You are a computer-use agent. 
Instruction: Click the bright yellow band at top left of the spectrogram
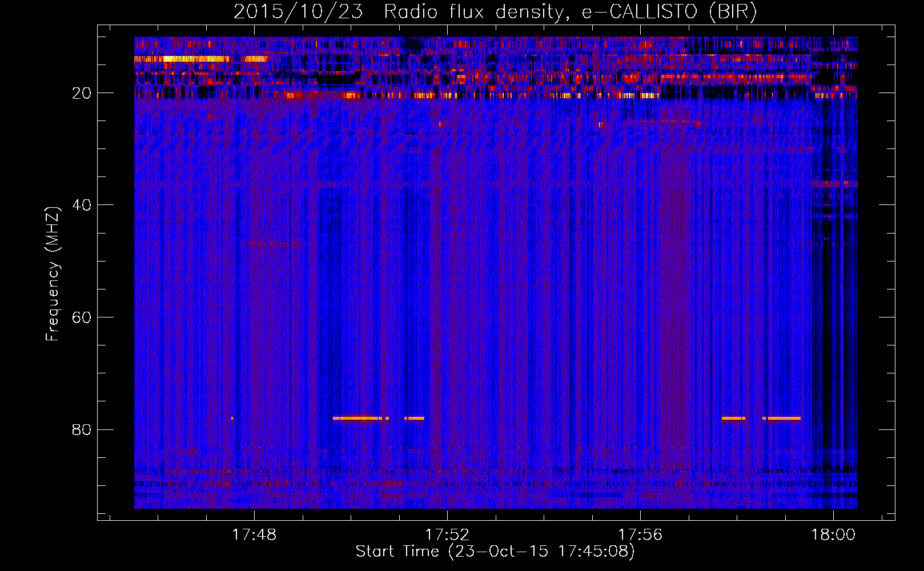(196, 58)
